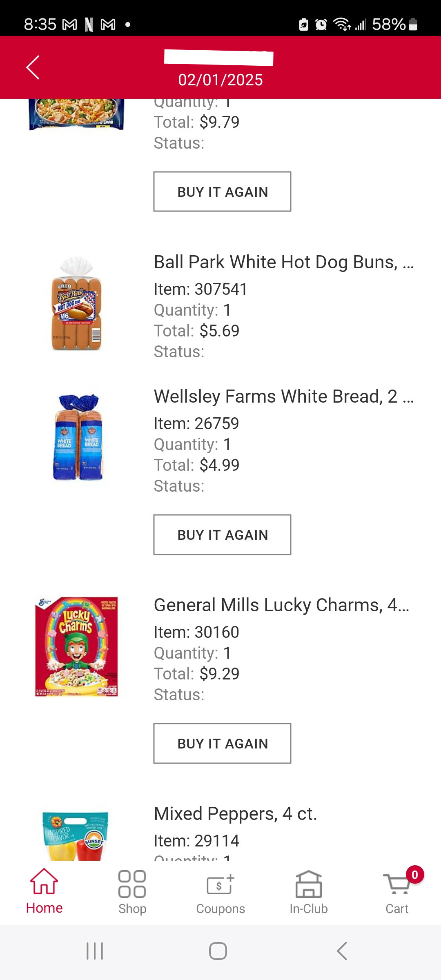Open the Home tab icon

pyautogui.click(x=44, y=882)
